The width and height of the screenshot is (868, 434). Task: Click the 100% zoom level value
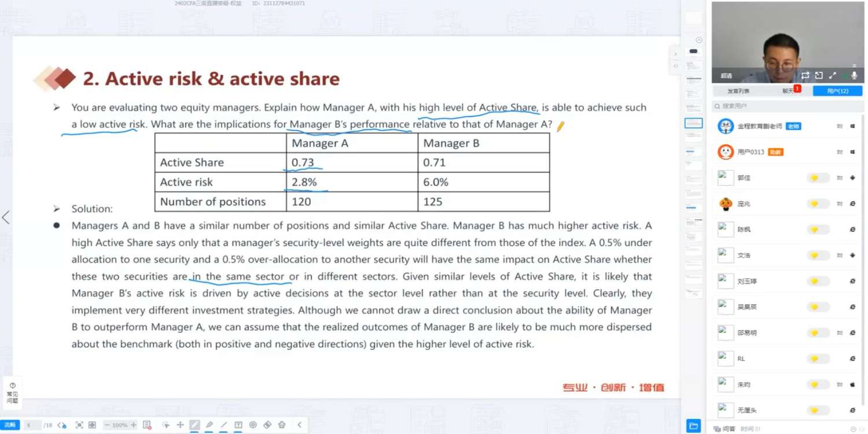(120, 425)
